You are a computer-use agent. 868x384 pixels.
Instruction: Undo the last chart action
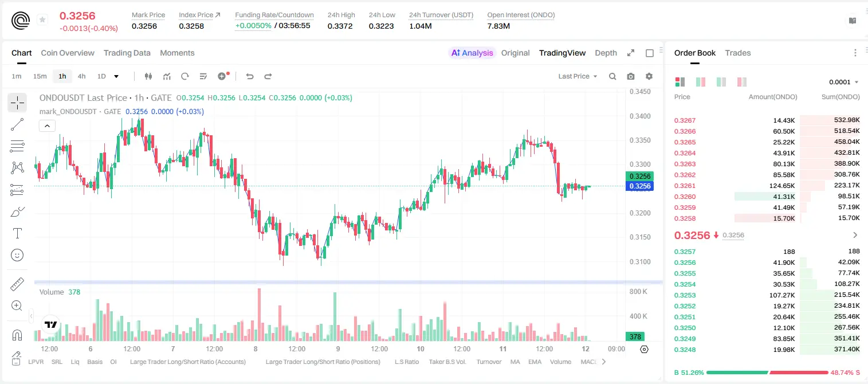coord(250,76)
